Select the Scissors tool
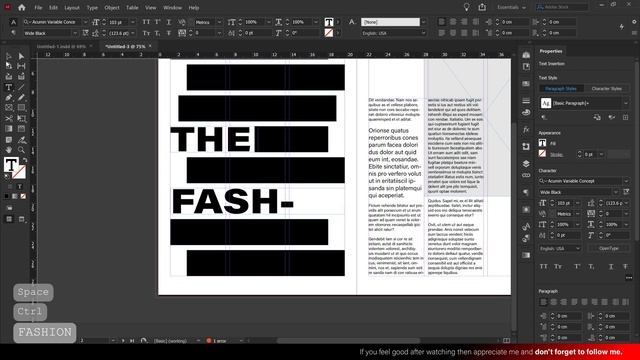The width and height of the screenshot is (640, 360). 9,118
